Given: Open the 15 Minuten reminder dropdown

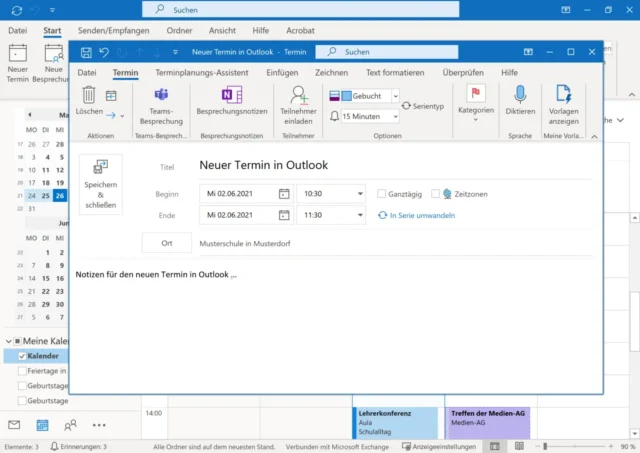Looking at the screenshot, I should (x=394, y=116).
